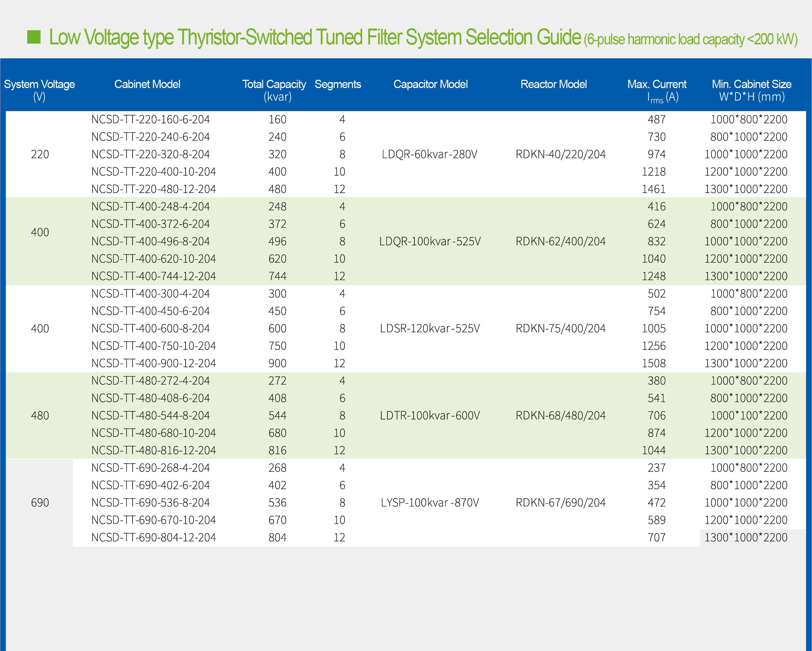812x651 pixels.
Task: Click the green square title bullet
Action: (x=34, y=37)
